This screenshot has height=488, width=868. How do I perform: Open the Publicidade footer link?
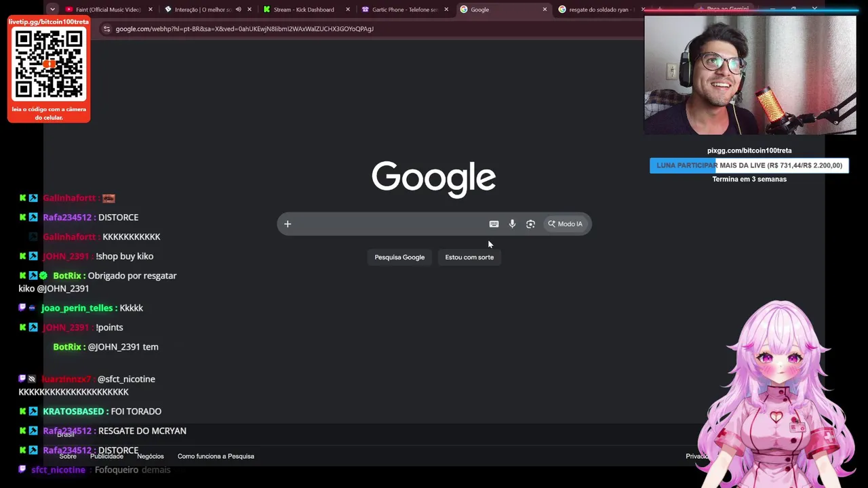pyautogui.click(x=106, y=457)
